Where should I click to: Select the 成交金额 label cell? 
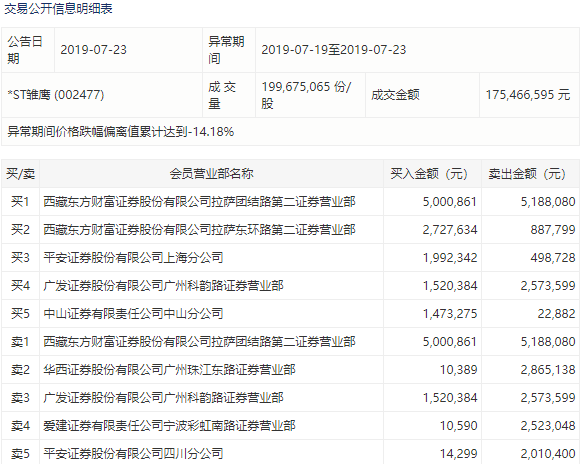[x=422, y=95]
